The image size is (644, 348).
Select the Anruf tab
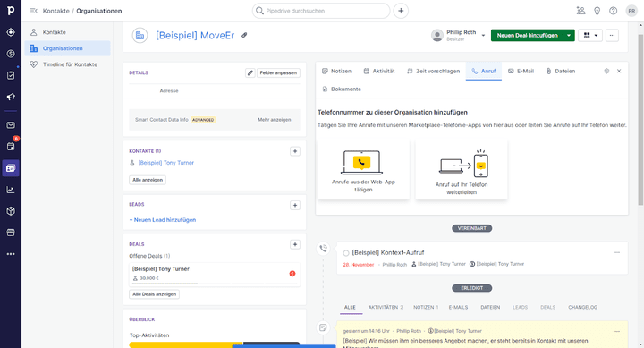(x=483, y=71)
